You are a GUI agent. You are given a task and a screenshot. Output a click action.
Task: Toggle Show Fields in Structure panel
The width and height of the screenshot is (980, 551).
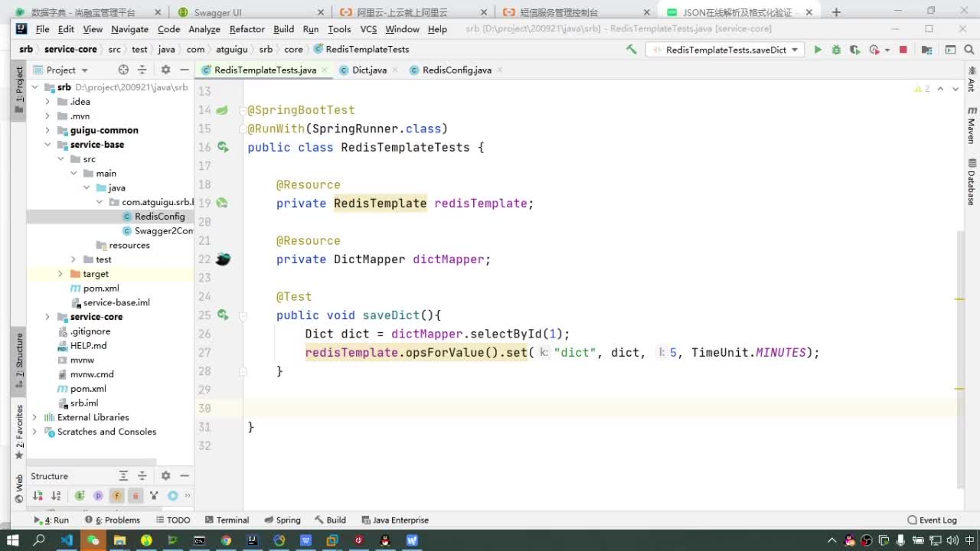116,496
